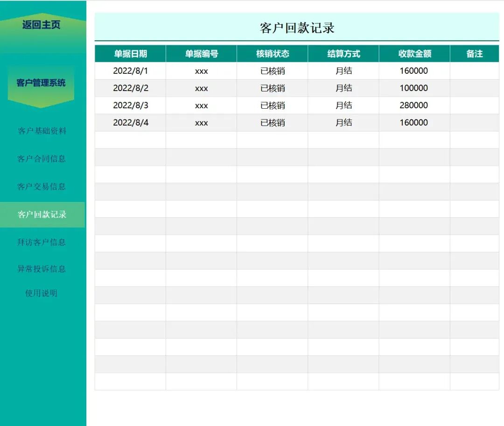Screen dimensions: 504x426
Task: Click the 月结 cell in the 2022/8/4 row
Action: 343,123
